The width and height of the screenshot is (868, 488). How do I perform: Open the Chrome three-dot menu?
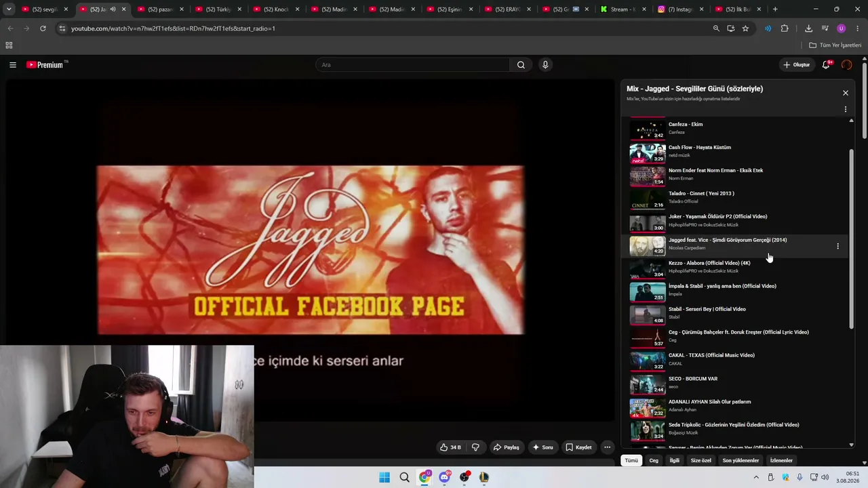(858, 28)
